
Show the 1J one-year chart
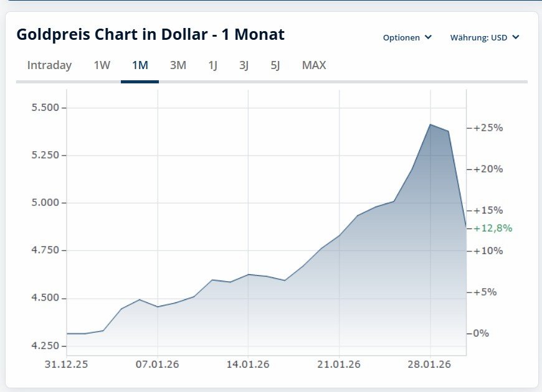212,65
